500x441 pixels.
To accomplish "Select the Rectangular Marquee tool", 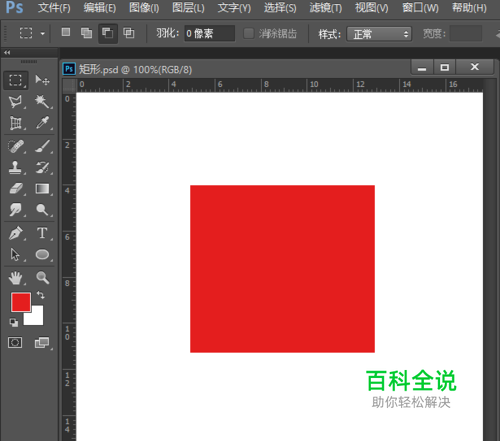I will coord(16,80).
